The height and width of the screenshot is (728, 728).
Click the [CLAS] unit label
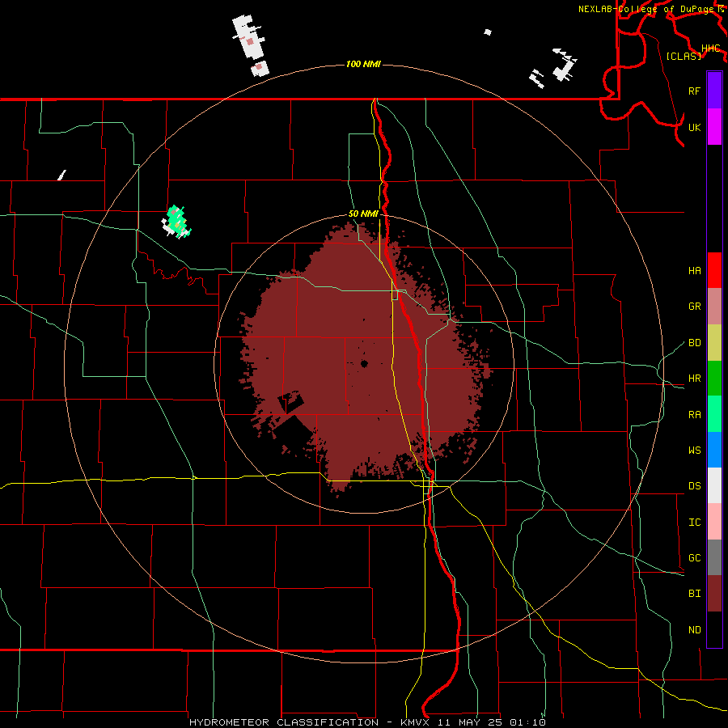coord(684,56)
